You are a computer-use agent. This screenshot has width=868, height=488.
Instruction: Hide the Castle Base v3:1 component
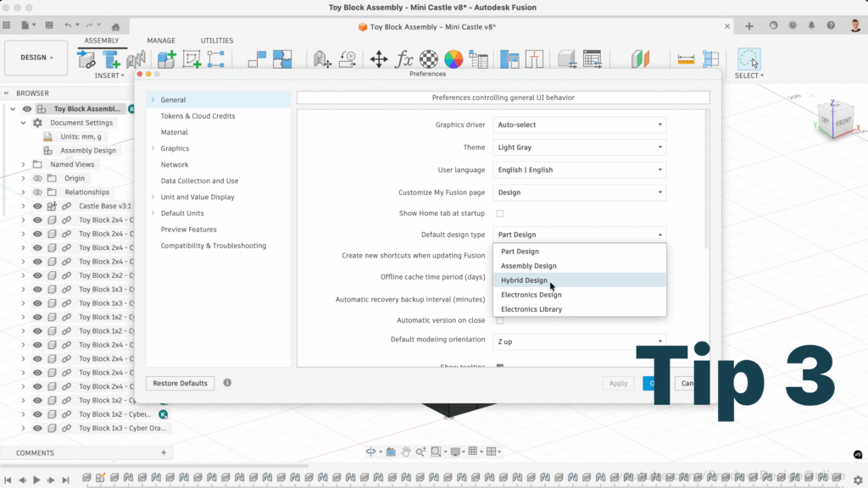tap(37, 206)
